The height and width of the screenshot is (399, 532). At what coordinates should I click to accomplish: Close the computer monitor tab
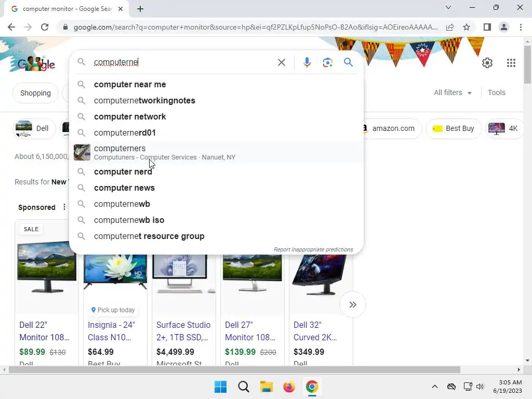point(121,9)
